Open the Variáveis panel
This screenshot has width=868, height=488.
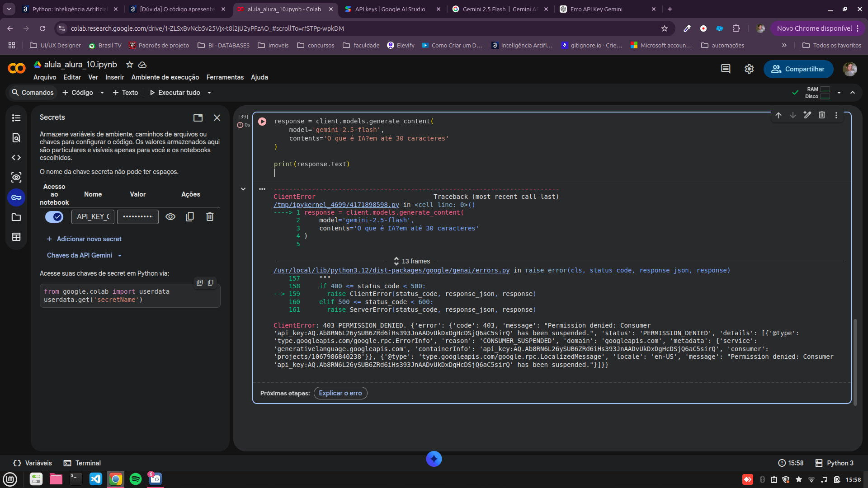tap(33, 463)
